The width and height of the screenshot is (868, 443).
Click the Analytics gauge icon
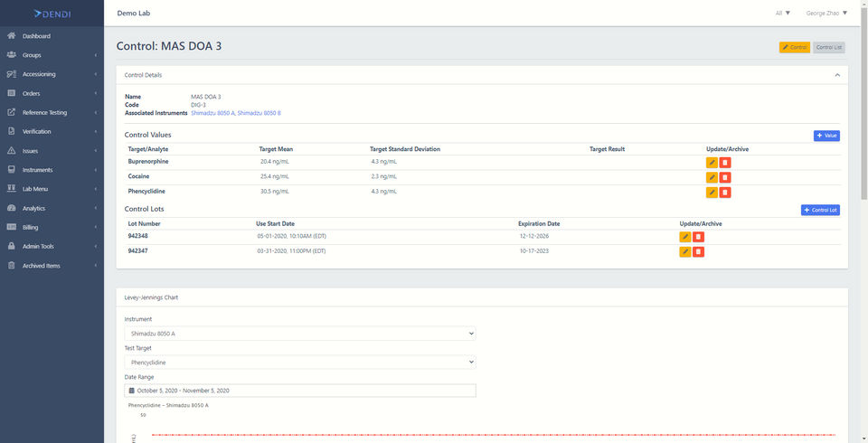pyautogui.click(x=11, y=208)
